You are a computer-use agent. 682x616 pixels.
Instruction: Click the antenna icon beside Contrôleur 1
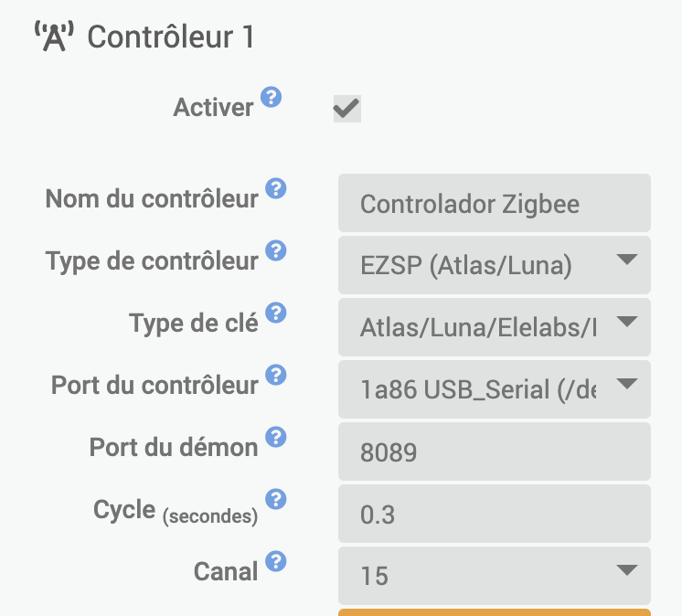click(54, 37)
